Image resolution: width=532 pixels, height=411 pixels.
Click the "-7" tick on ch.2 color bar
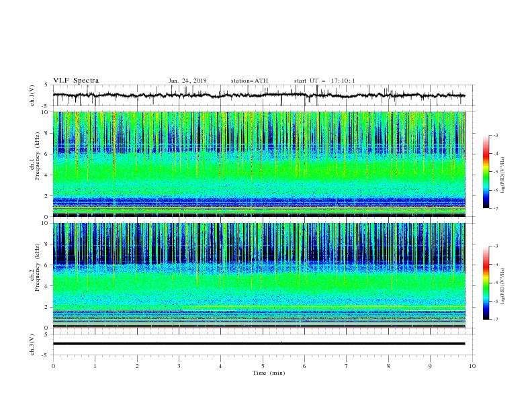click(496, 320)
